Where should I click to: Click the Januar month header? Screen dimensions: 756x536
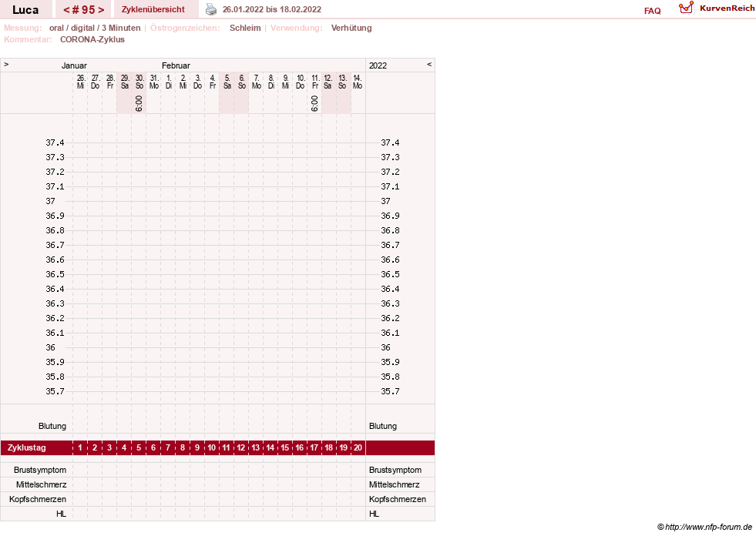click(74, 65)
